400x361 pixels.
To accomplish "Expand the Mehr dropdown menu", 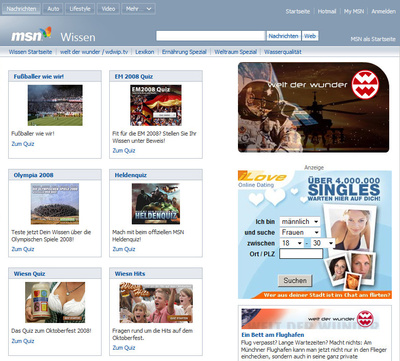I will [x=139, y=9].
